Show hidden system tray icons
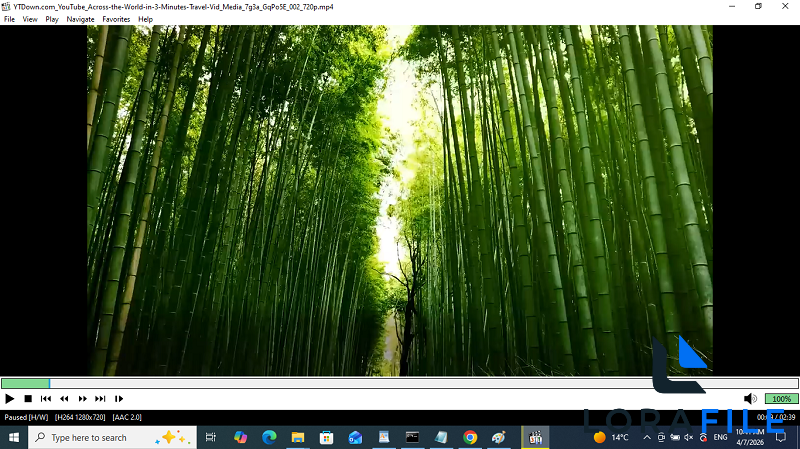This screenshot has width=800, height=449. [x=647, y=437]
